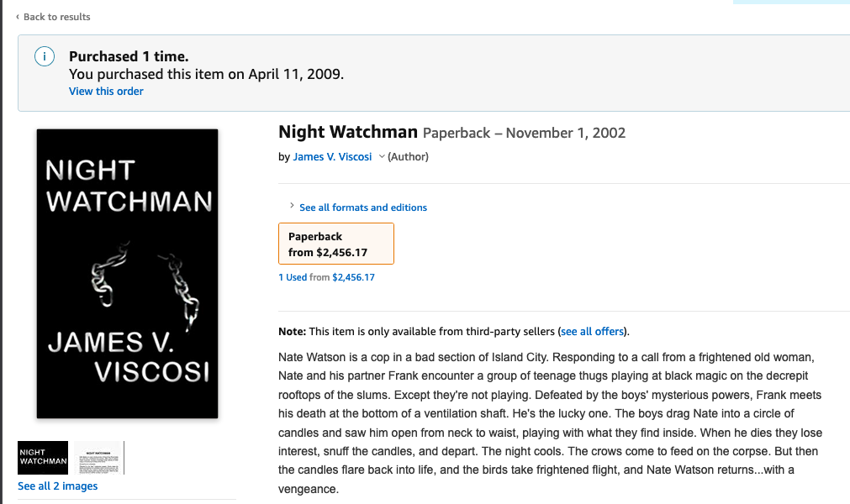This screenshot has height=504, width=850.
Task: Click the info icon in purchase notice
Action: click(x=45, y=57)
